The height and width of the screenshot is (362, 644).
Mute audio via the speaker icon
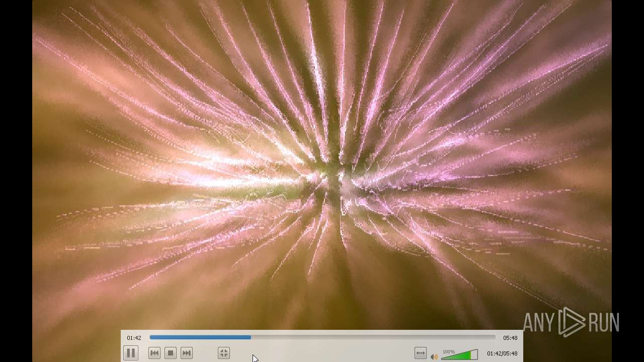coord(434,356)
